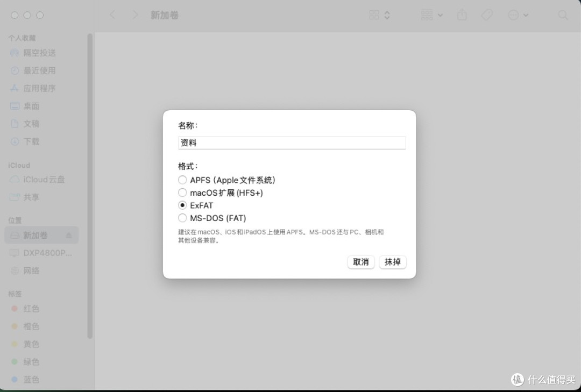The image size is (581, 392).
Task: Click the tag toolbar icon
Action: (x=487, y=15)
